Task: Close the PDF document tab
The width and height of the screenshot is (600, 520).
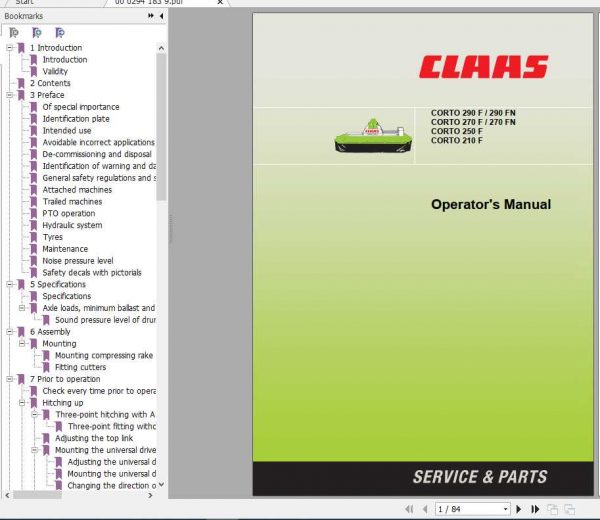Action: (x=220, y=2)
